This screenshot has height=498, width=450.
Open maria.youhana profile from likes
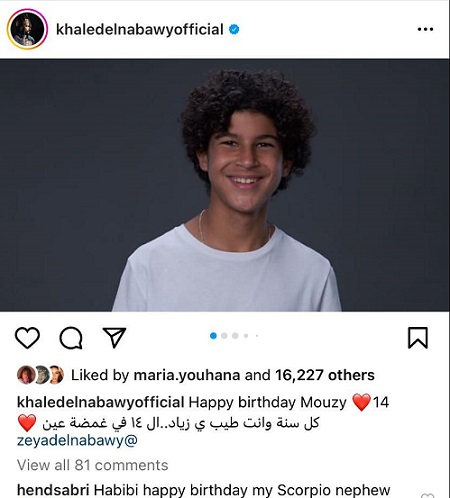point(187,375)
